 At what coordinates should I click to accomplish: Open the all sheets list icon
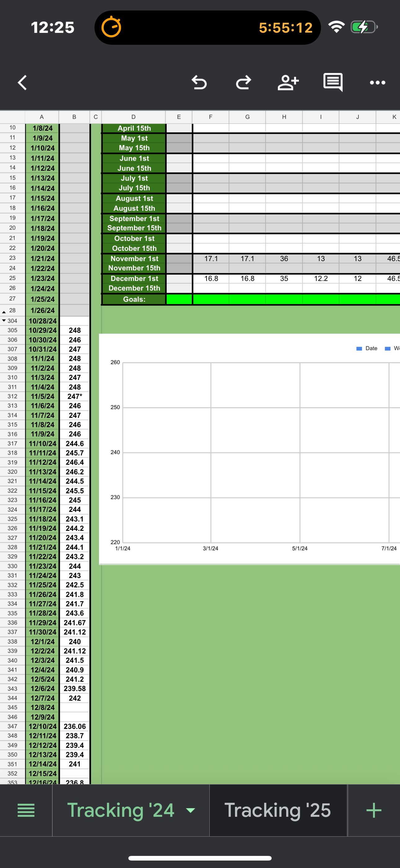(26, 810)
